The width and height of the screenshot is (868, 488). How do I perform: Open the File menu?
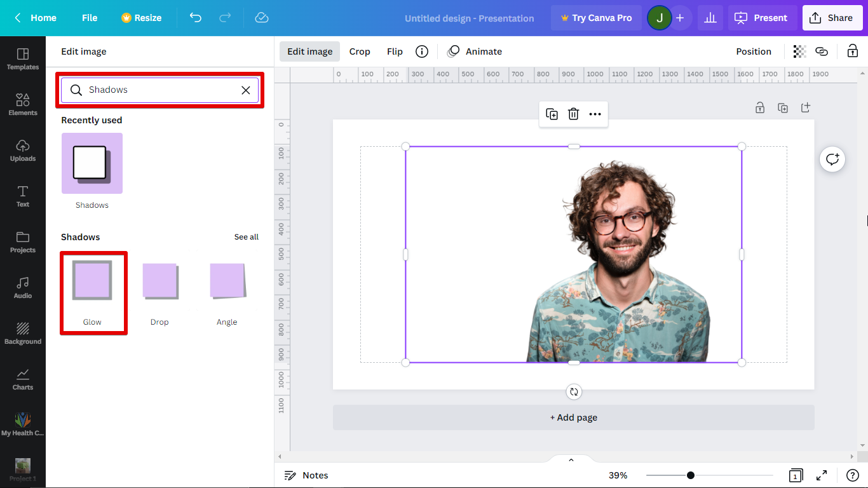pos(90,18)
